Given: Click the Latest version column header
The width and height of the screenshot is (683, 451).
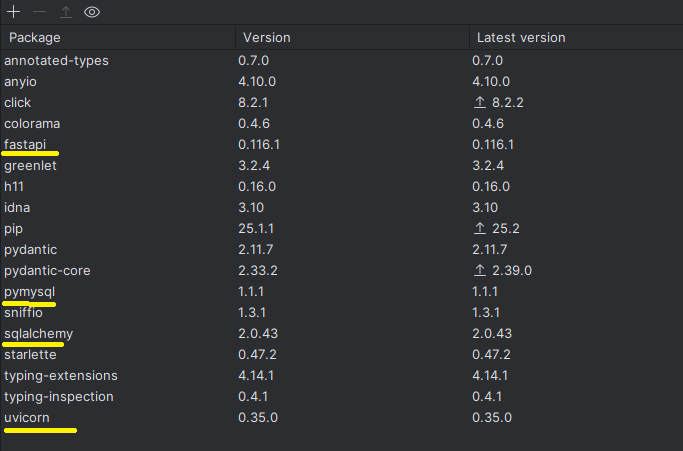Looking at the screenshot, I should tap(521, 38).
